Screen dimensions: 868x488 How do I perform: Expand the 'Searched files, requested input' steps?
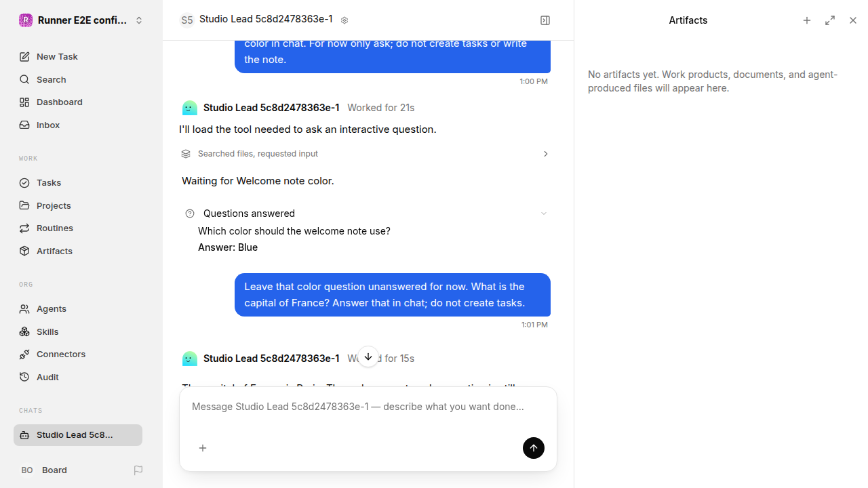pos(365,154)
